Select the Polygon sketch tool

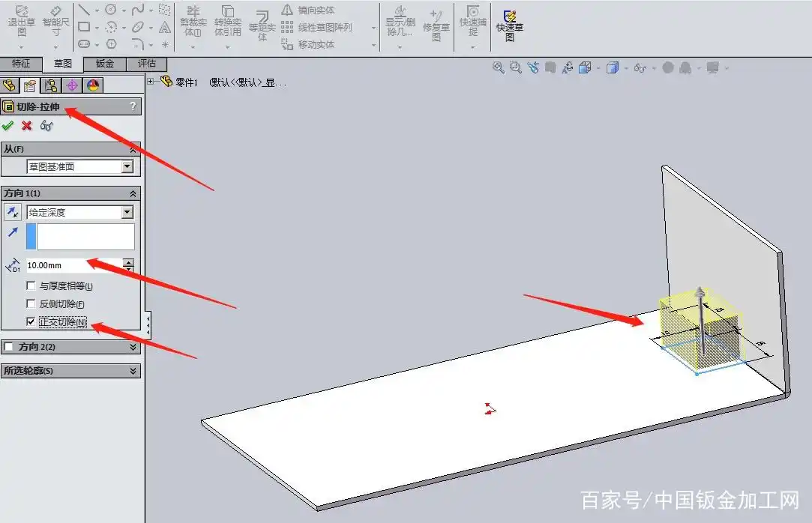pyautogui.click(x=111, y=44)
